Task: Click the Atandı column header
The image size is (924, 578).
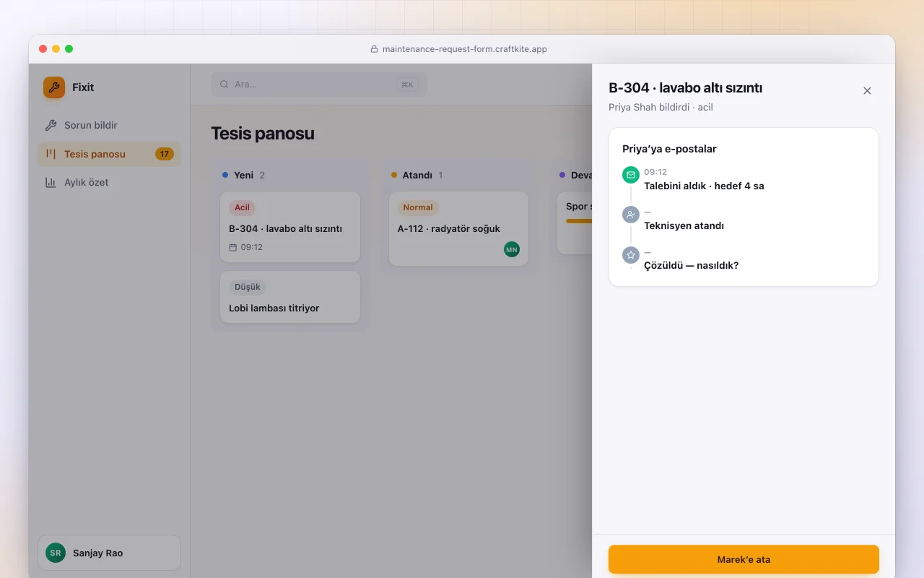Action: coord(417,175)
